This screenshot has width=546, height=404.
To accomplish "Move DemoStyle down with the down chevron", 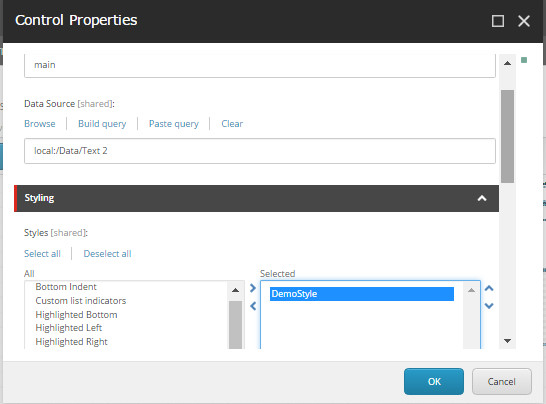I will (489, 306).
